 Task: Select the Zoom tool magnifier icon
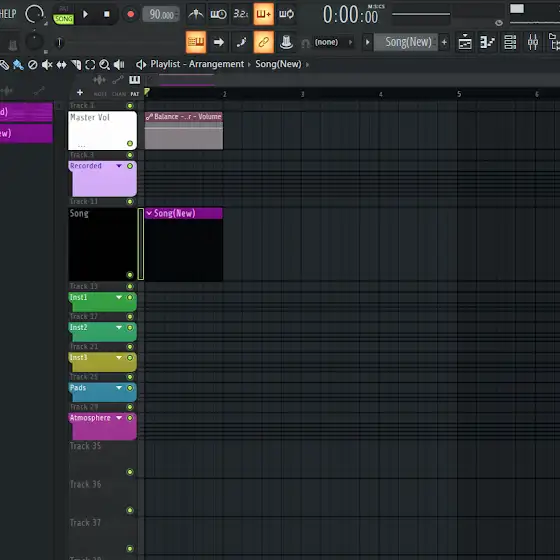(x=104, y=65)
